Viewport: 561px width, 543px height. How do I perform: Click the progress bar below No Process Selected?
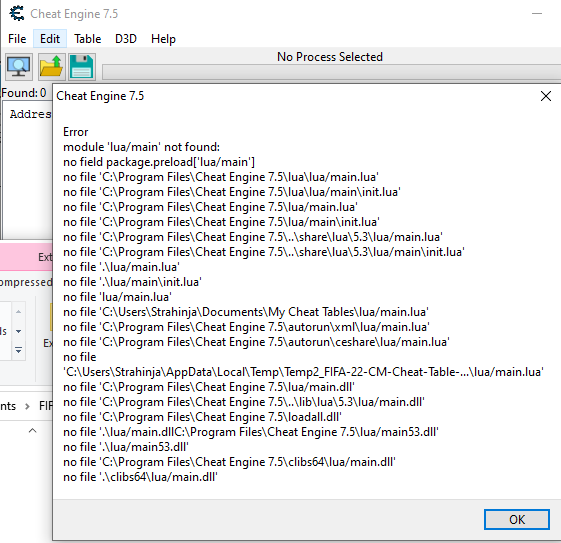pyautogui.click(x=331, y=72)
